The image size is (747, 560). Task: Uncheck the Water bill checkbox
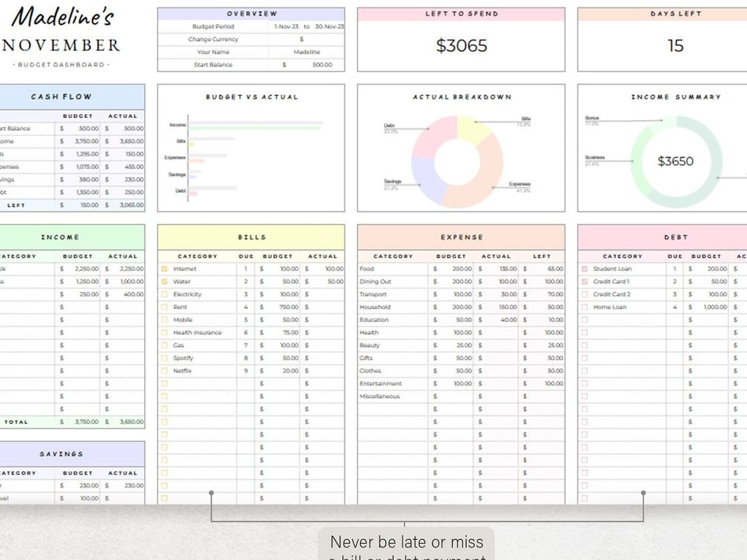[164, 282]
